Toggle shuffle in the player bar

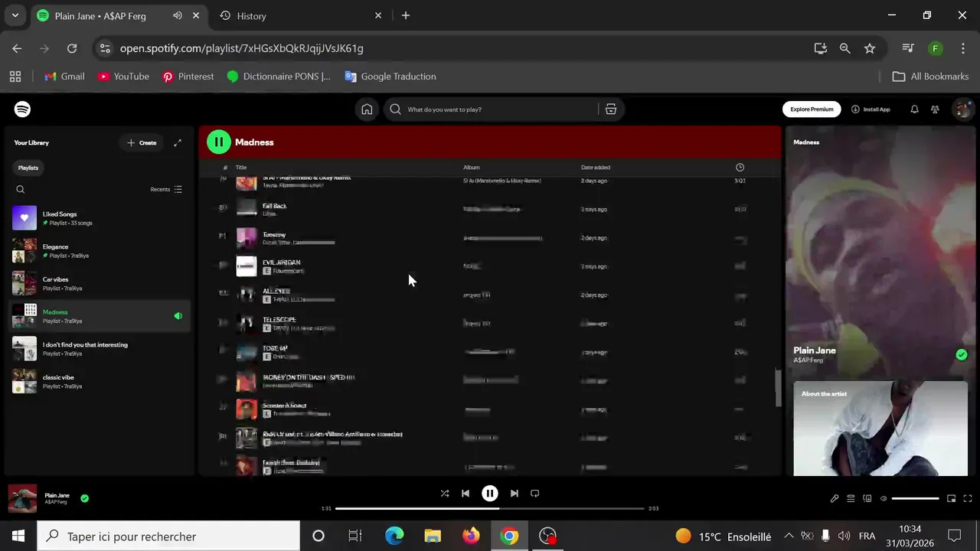click(445, 494)
